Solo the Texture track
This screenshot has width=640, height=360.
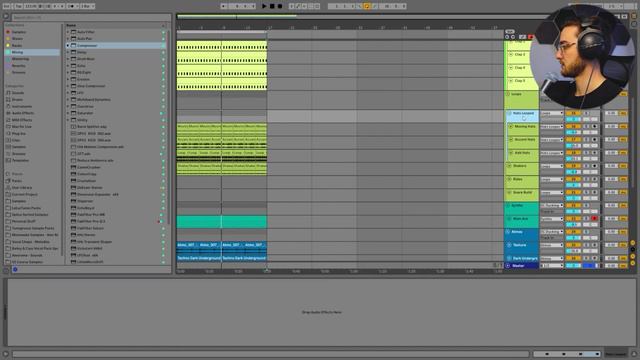(587, 245)
